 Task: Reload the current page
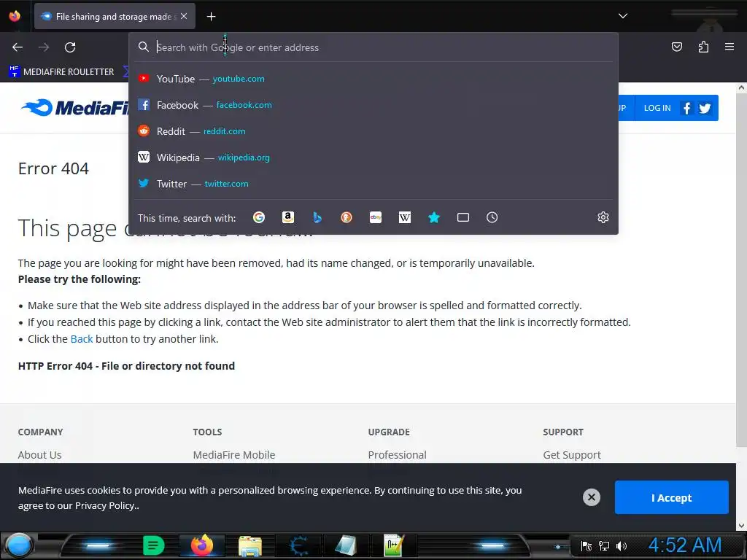point(70,47)
